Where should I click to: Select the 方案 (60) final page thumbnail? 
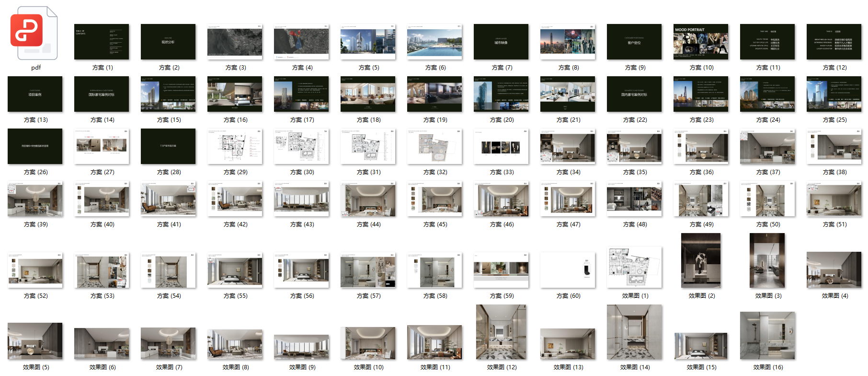[x=567, y=270]
